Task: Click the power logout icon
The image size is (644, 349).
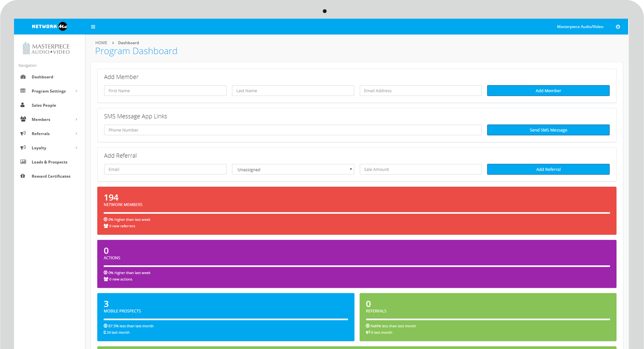Action: [x=618, y=27]
